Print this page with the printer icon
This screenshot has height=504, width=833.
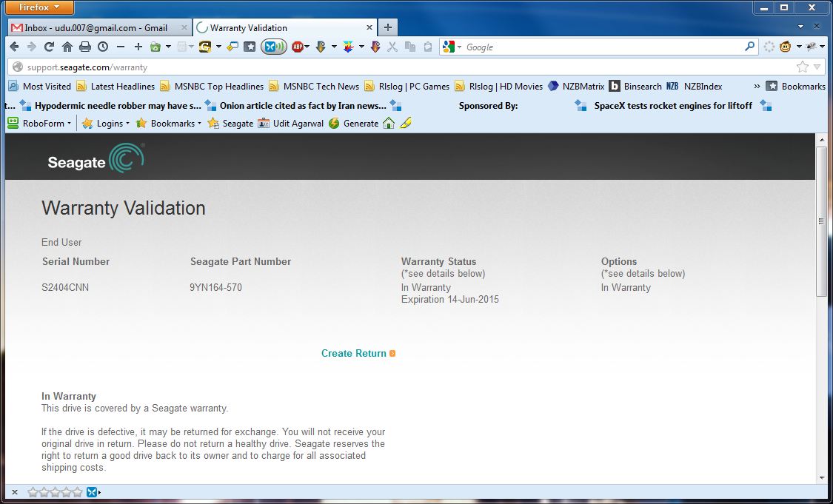point(85,47)
